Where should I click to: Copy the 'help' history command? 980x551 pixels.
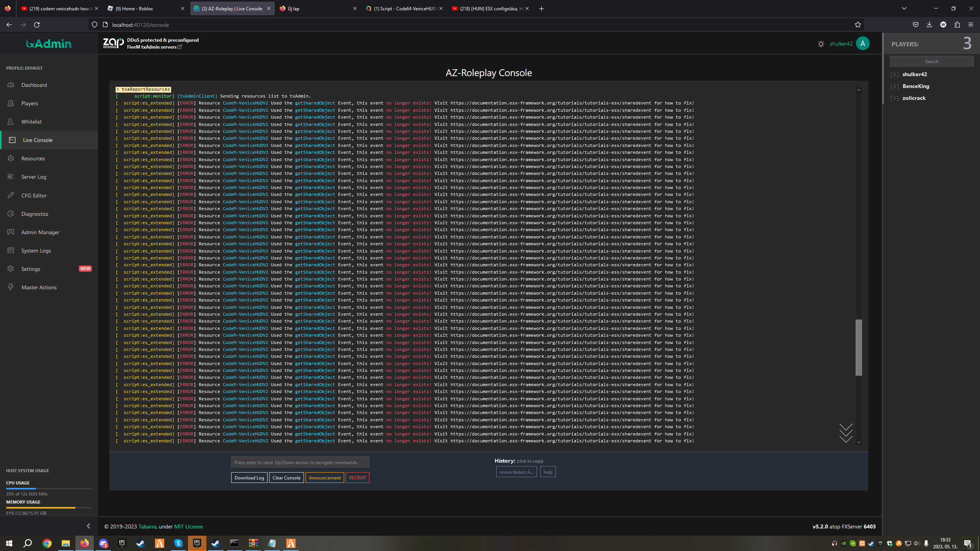pyautogui.click(x=548, y=472)
